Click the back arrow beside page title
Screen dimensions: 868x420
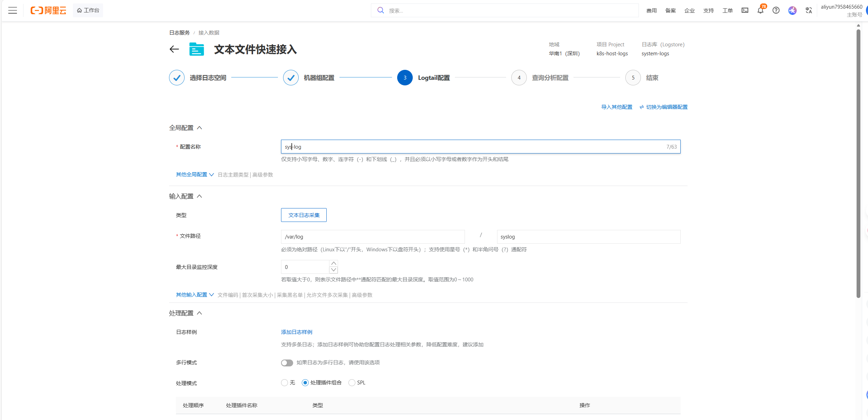(x=174, y=49)
